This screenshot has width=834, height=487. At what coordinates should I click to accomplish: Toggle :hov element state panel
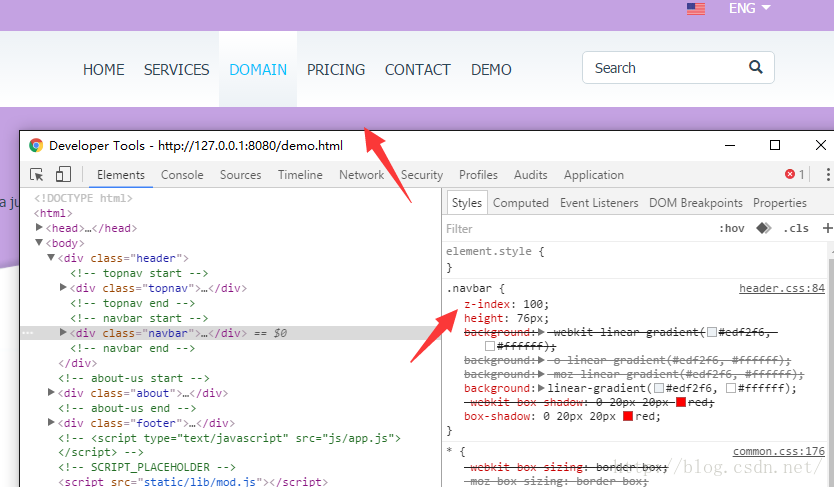[x=731, y=229]
